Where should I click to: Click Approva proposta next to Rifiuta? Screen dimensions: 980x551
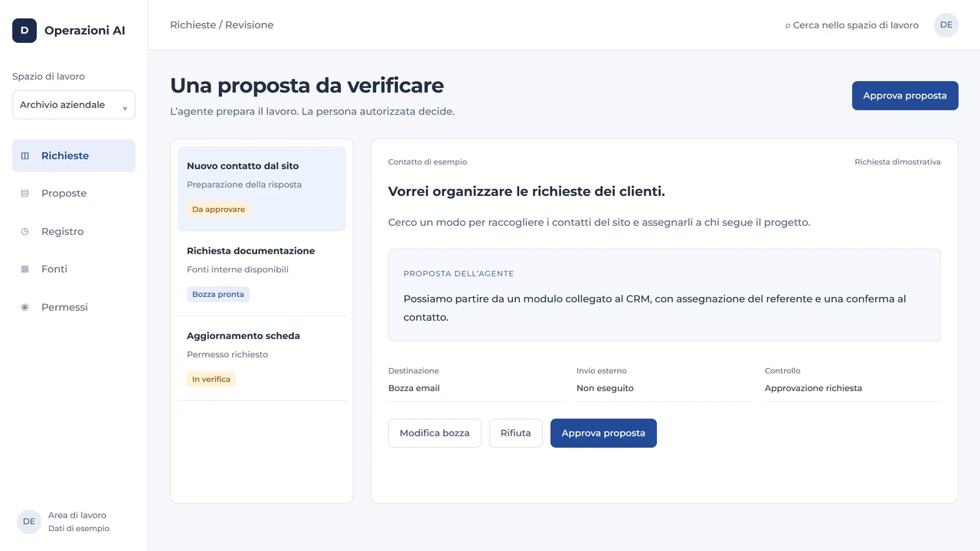603,433
